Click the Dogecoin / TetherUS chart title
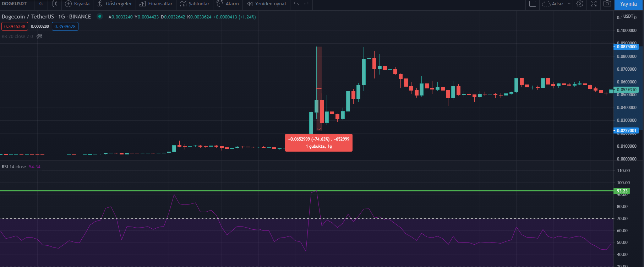This screenshot has width=644, height=267. (46, 17)
